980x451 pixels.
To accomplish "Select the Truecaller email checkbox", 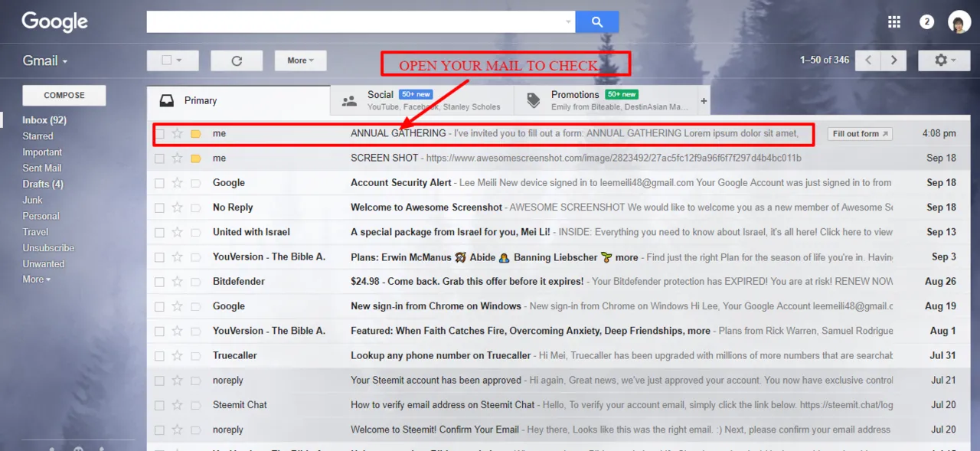I will tap(160, 355).
